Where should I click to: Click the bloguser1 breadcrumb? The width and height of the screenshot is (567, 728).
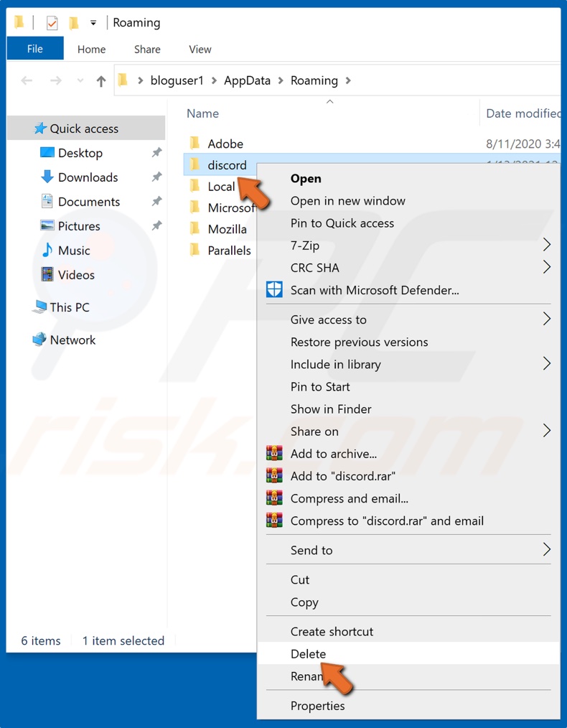(x=177, y=81)
